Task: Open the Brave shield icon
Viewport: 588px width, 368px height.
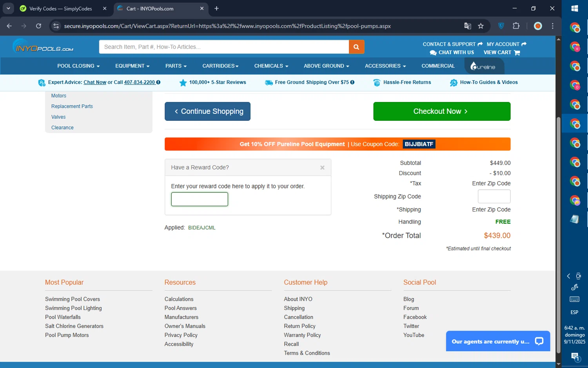Action: (x=501, y=26)
